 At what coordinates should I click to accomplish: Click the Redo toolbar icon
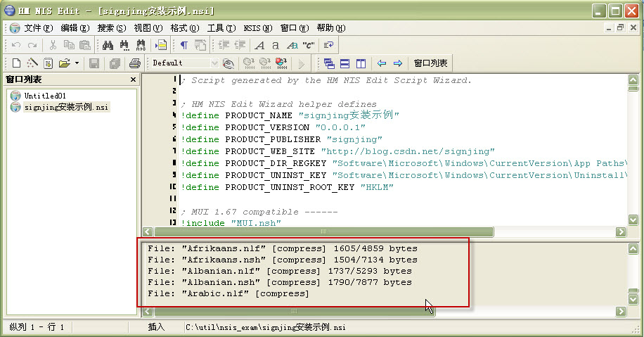32,45
